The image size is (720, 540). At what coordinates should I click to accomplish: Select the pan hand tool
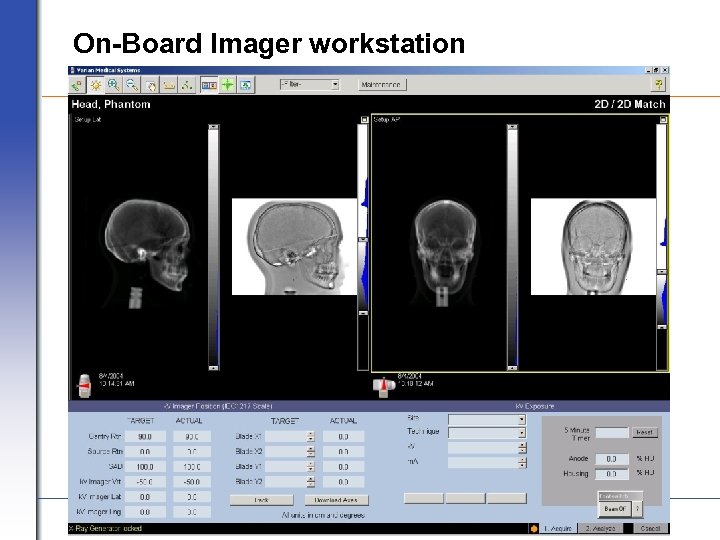click(x=151, y=85)
